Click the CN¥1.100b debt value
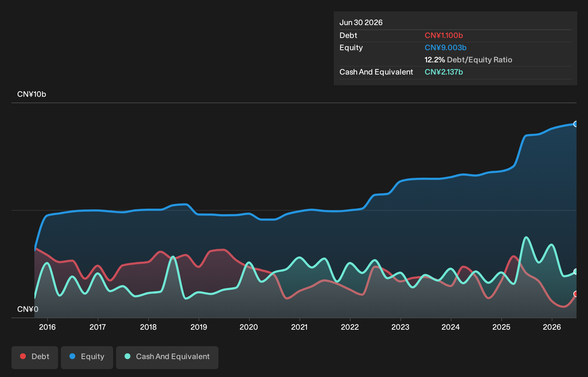The width and height of the screenshot is (588, 377). pos(444,35)
